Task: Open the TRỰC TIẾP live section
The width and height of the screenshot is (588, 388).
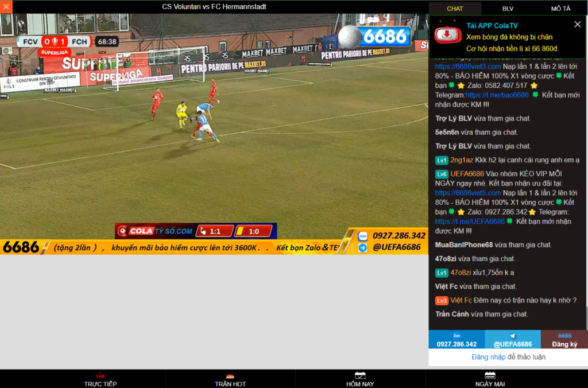Action: [100, 379]
